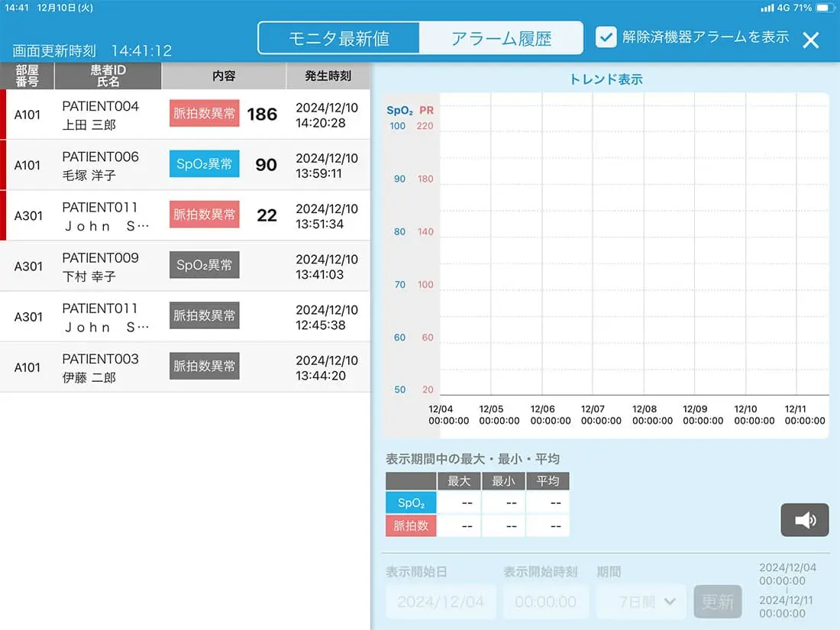Viewport: 840px width, 630px height.
Task: Click the 発生時刻 column header
Action: pos(328,76)
